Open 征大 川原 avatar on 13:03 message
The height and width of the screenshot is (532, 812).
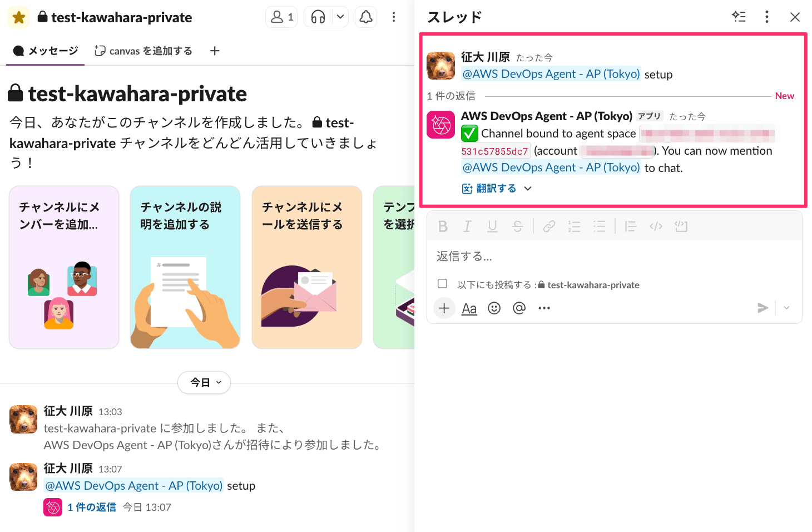tap(23, 419)
